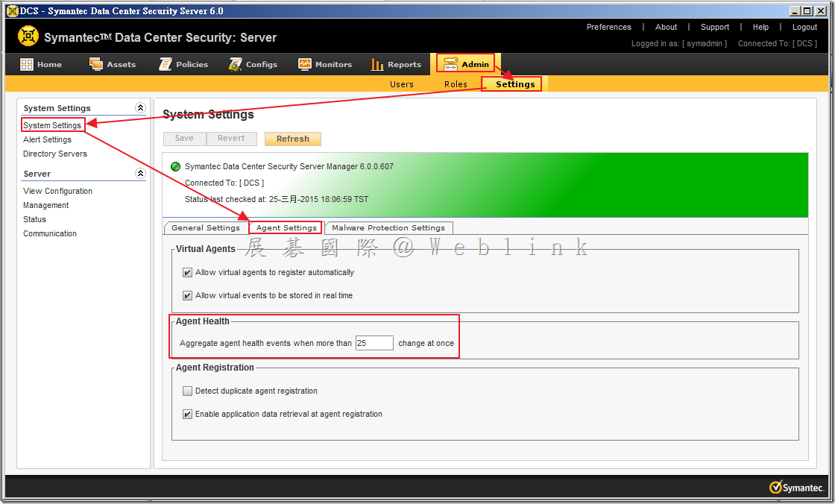Click the agent health events number field
Screen dimensions: 835x504
click(x=374, y=344)
